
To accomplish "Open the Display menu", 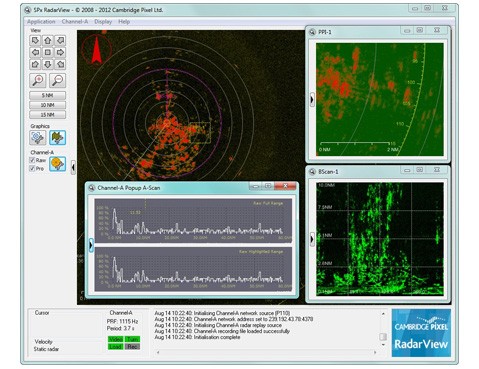I will point(103,22).
